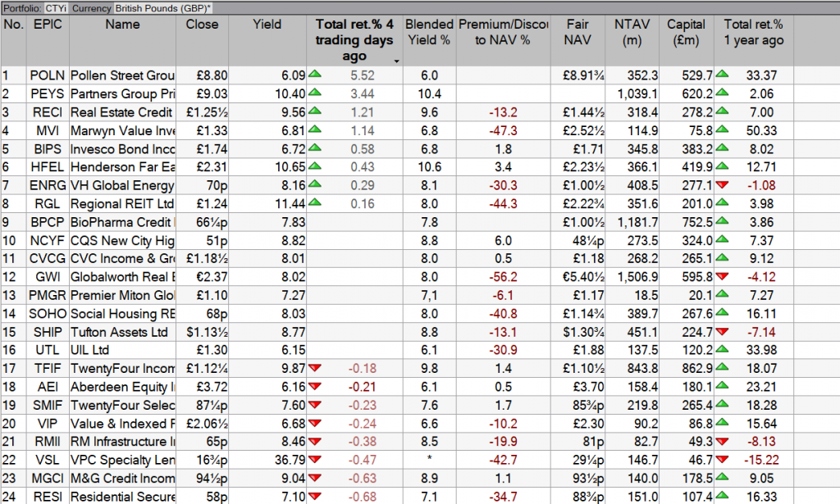Click the red down arrow in the VSL capital cell
Viewport: 840px width, 504px height.
pos(722,459)
